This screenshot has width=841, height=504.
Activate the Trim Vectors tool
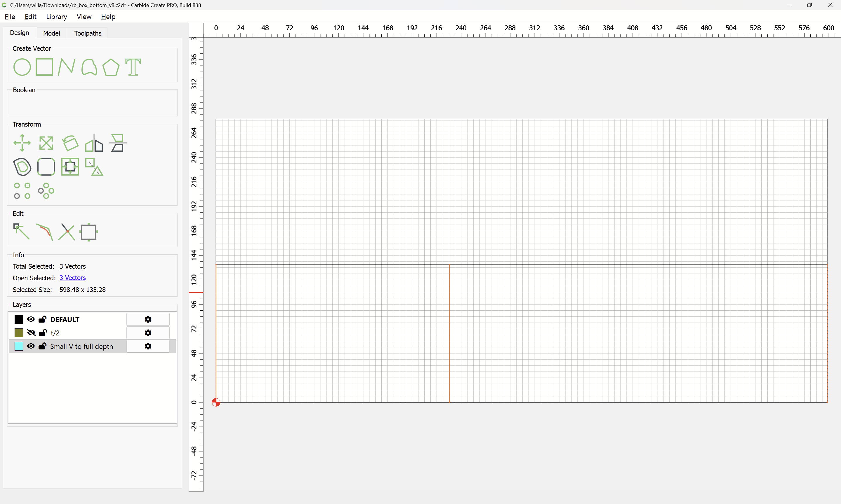tap(67, 232)
